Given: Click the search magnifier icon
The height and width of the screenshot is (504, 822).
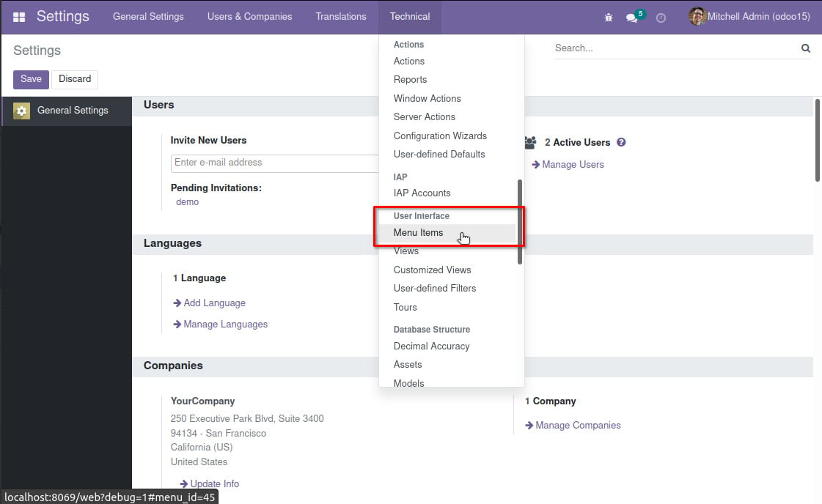Looking at the screenshot, I should point(806,48).
